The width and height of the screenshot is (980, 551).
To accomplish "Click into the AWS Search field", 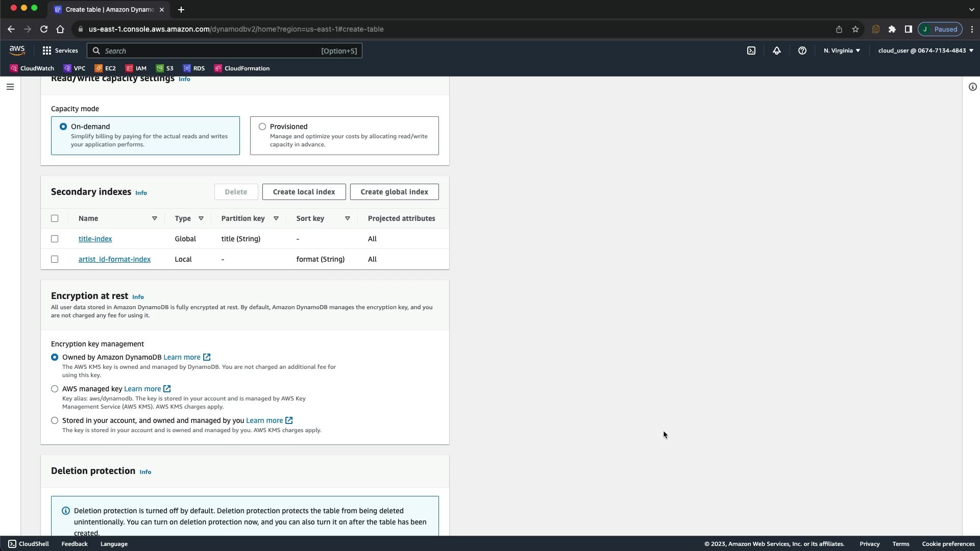I will (x=209, y=51).
